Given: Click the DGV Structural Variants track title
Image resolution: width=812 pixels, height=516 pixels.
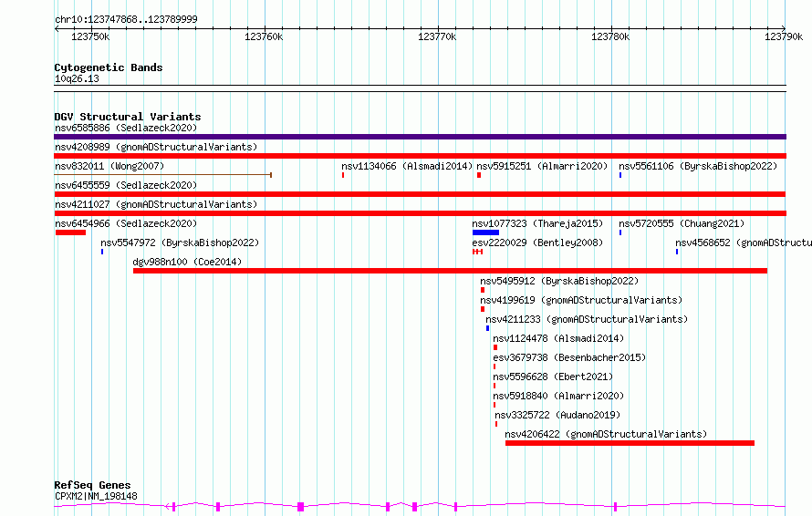Looking at the screenshot, I should point(128,117).
